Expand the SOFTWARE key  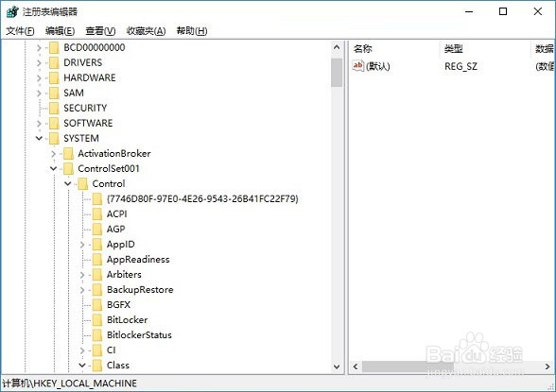click(39, 123)
